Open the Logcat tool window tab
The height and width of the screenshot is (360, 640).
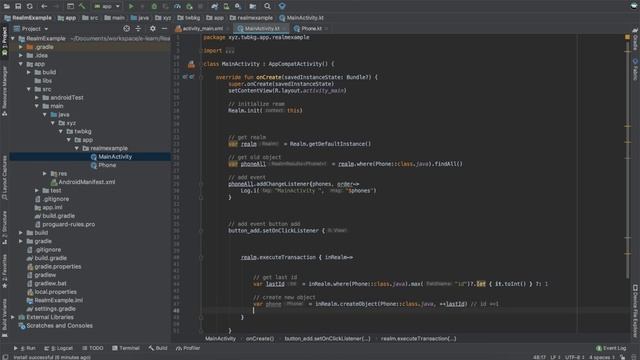point(58,348)
